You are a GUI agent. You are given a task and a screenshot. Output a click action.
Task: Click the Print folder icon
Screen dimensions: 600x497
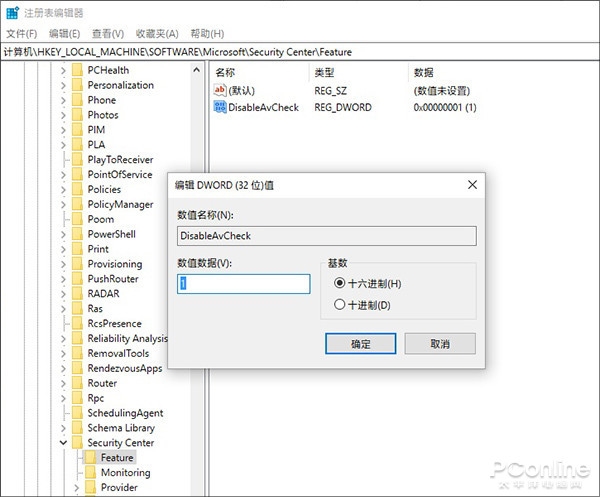point(78,249)
